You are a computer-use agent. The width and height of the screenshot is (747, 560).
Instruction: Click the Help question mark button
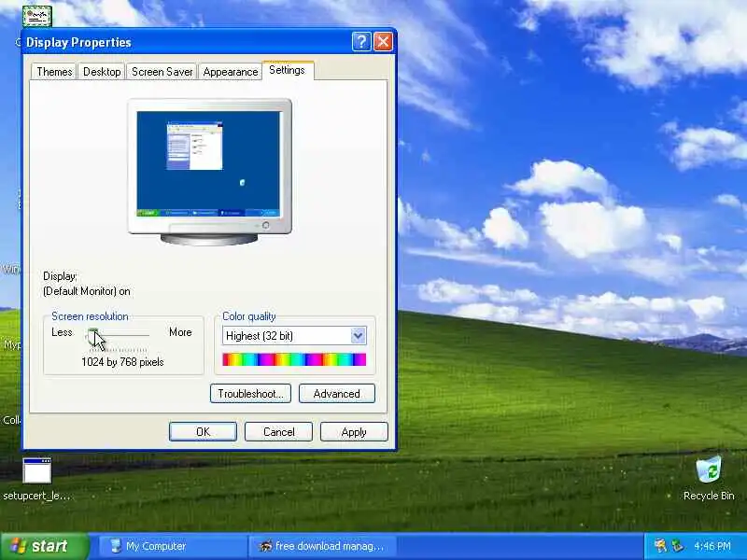[x=361, y=42]
